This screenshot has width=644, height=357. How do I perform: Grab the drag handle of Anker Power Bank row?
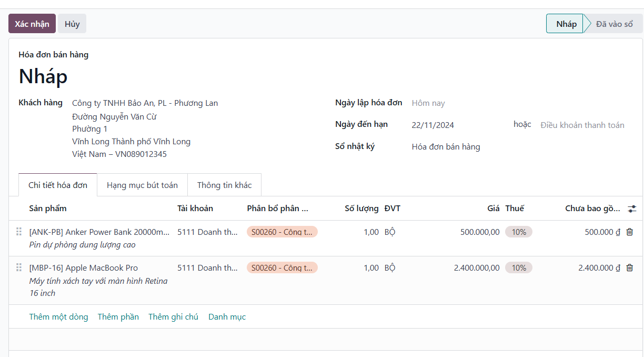pos(19,232)
